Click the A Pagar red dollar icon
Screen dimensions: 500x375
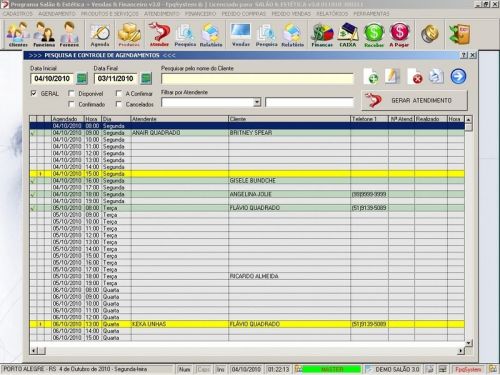click(399, 34)
